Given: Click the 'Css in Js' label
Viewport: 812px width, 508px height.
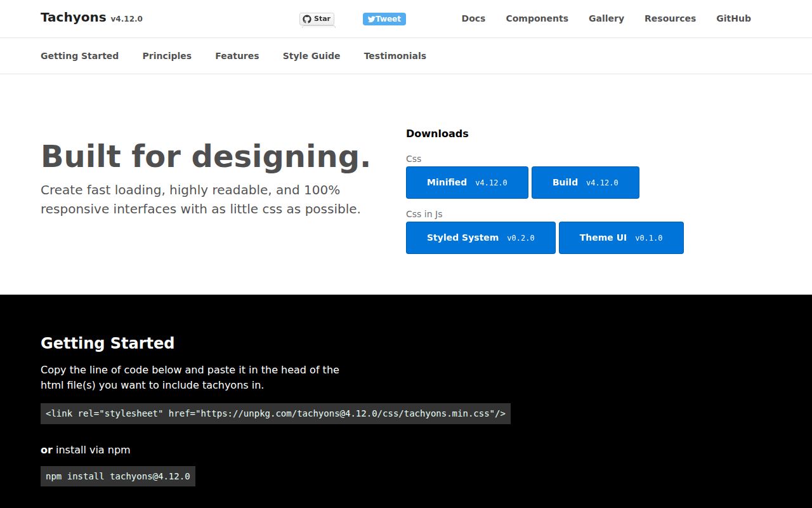Looking at the screenshot, I should coord(424,214).
